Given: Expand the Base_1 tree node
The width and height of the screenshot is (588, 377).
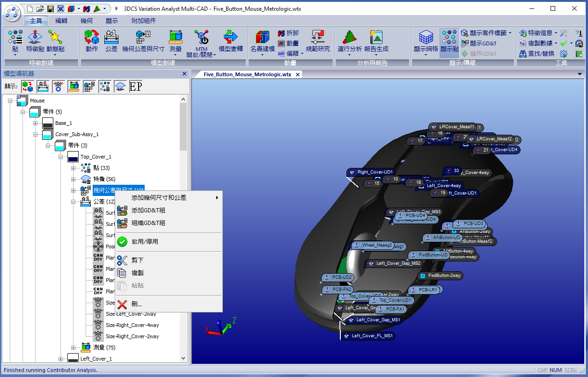Looking at the screenshot, I should (35, 123).
